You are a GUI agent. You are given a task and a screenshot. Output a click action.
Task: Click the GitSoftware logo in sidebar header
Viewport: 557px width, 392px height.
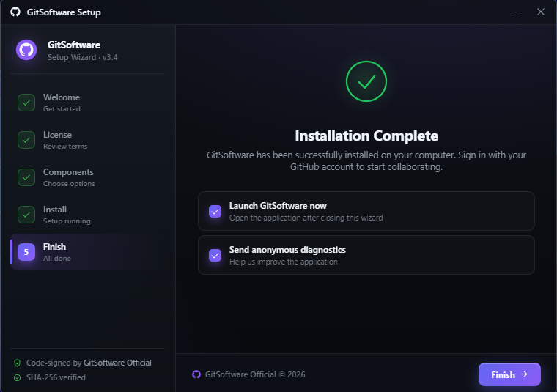pyautogui.click(x=26, y=50)
